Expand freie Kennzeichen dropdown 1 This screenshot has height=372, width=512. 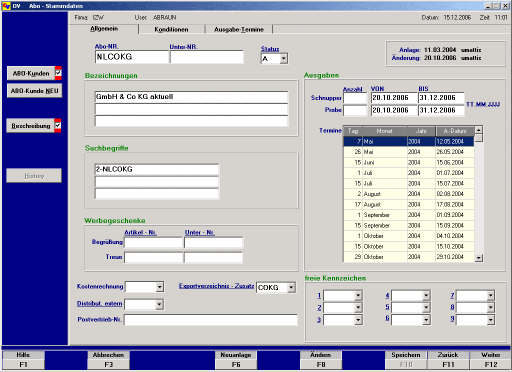(358, 295)
